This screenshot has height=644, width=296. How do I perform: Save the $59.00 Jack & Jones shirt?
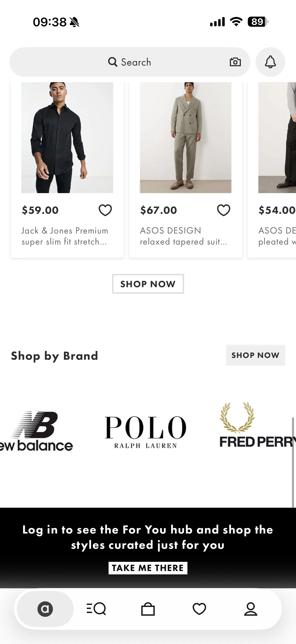coord(105,210)
